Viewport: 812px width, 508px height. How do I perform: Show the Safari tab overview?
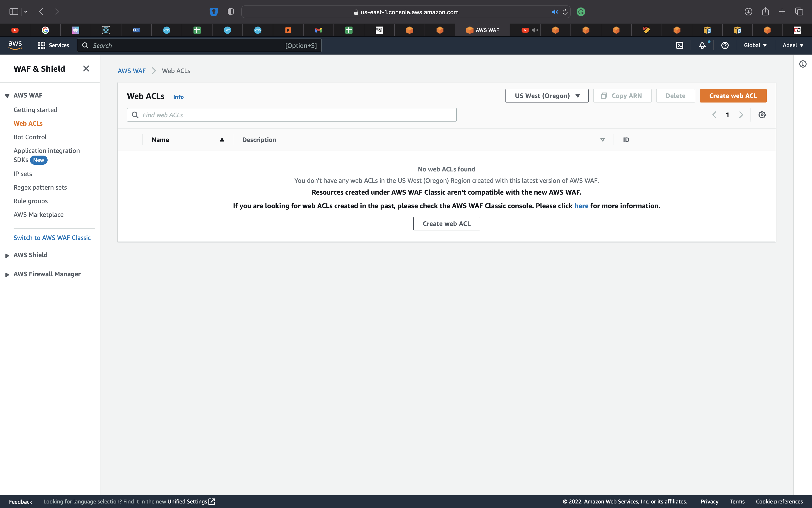799,12
